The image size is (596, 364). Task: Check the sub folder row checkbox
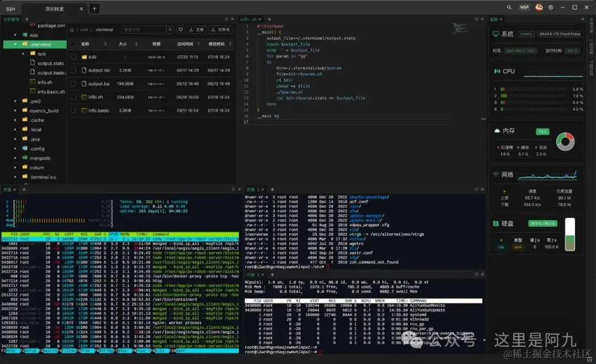[x=73, y=57]
